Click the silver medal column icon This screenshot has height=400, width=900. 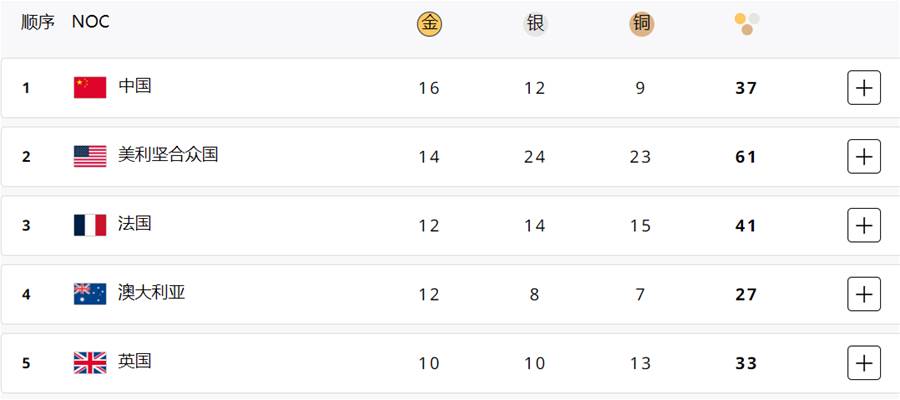535,24
